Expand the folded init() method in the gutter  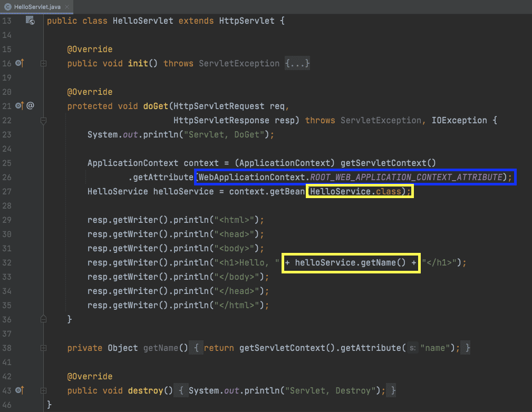[43, 63]
